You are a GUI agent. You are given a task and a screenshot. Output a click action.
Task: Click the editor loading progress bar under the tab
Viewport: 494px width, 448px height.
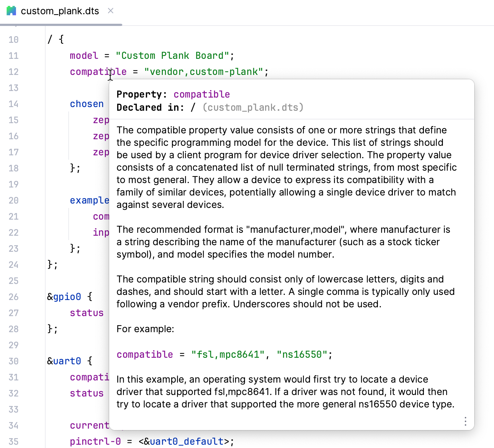(61, 24)
